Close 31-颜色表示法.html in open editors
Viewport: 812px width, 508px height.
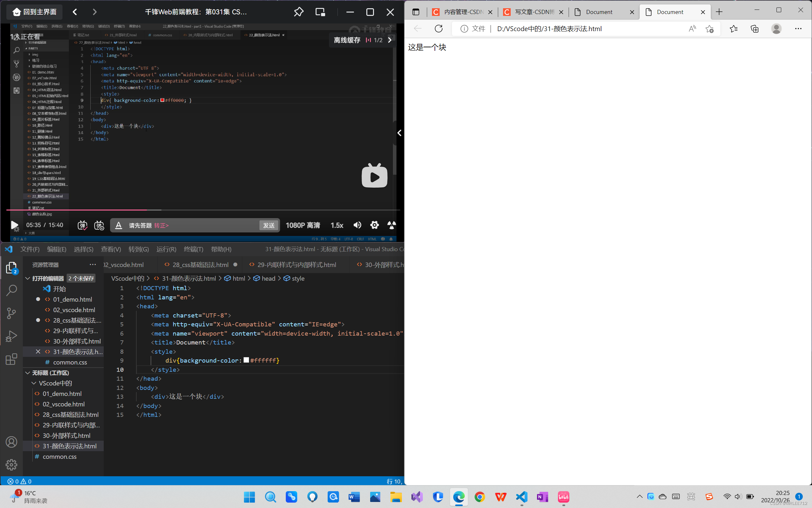coord(38,352)
